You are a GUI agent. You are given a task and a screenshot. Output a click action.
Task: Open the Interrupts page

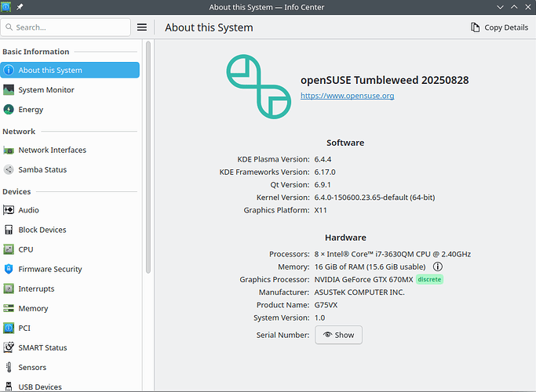coord(38,289)
